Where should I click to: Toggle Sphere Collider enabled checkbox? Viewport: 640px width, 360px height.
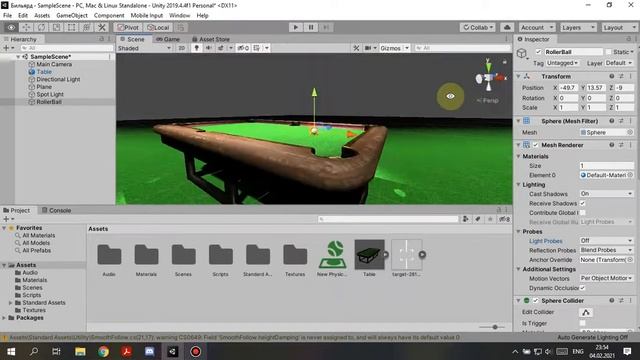(536, 301)
